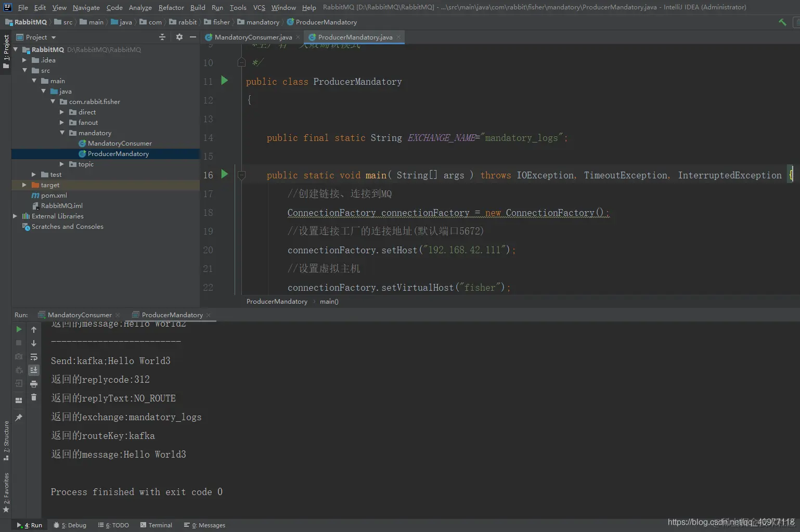Open the Refactor menu
Viewport: 800px width, 532px height.
(171, 7)
